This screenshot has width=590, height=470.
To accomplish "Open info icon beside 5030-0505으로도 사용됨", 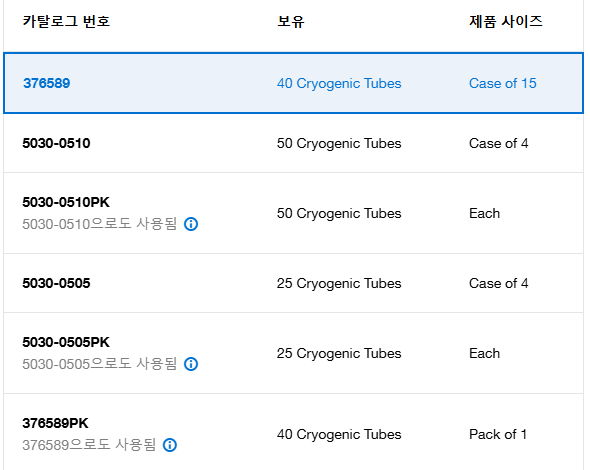I will pyautogui.click(x=191, y=364).
